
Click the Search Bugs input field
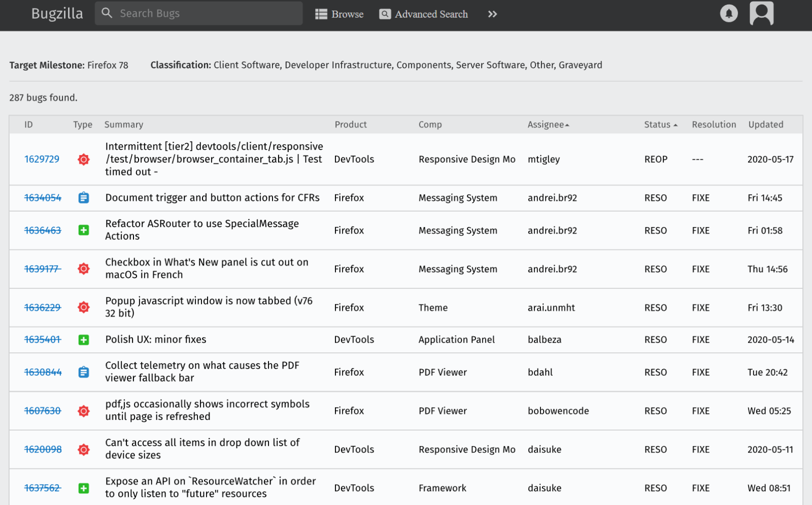(x=198, y=13)
